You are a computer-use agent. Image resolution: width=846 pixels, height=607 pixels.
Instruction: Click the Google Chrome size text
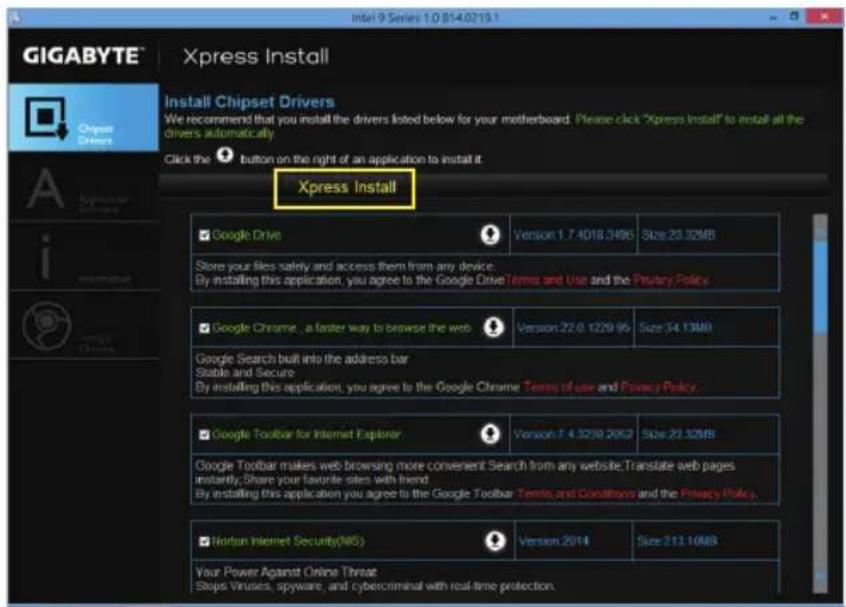click(675, 328)
